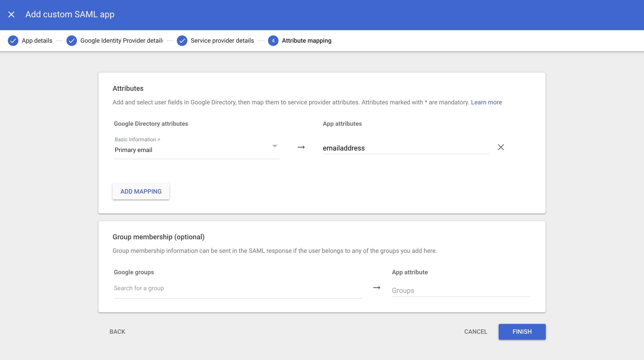
Task: Click the step 4 number badge
Action: (x=273, y=40)
